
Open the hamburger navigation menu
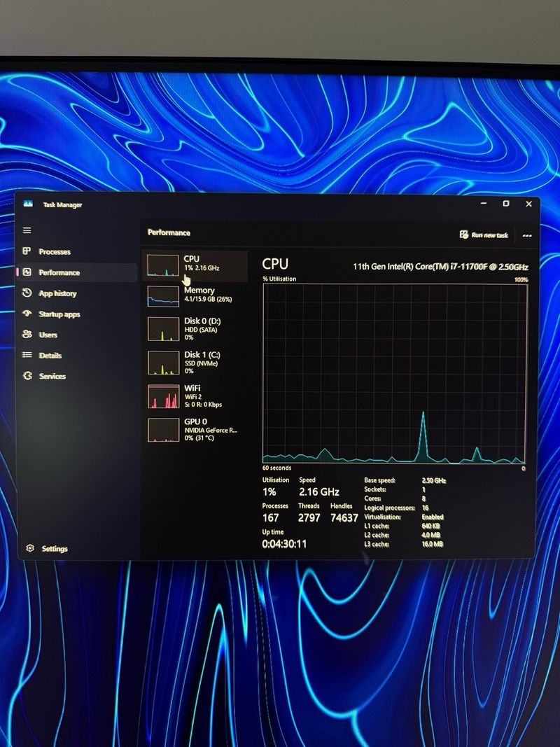27,230
